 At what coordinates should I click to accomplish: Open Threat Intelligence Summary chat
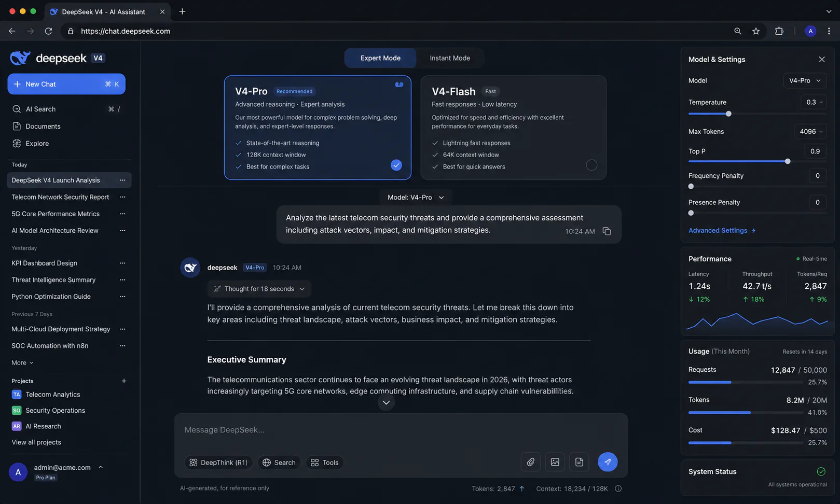pyautogui.click(x=53, y=280)
